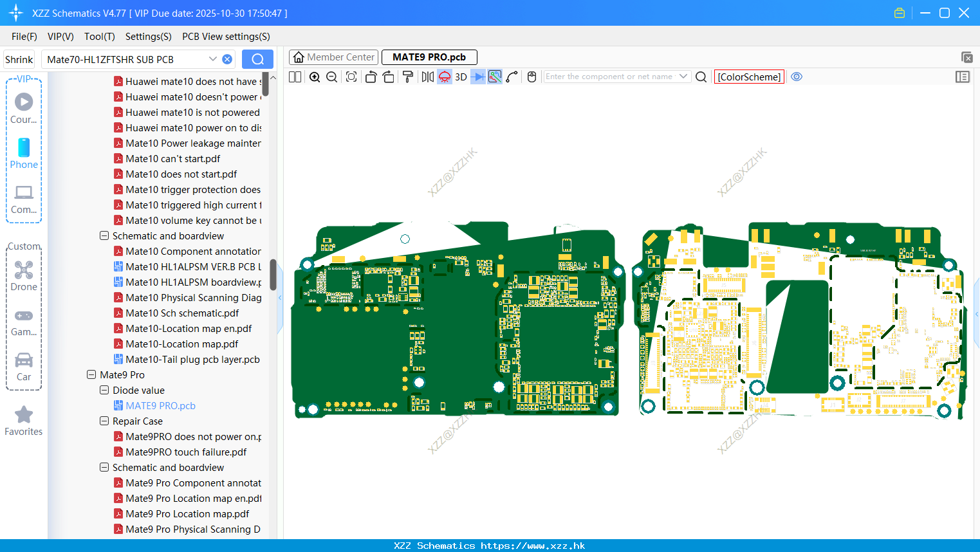Open MATE9 PRO.pcb in the tree

(x=160, y=405)
